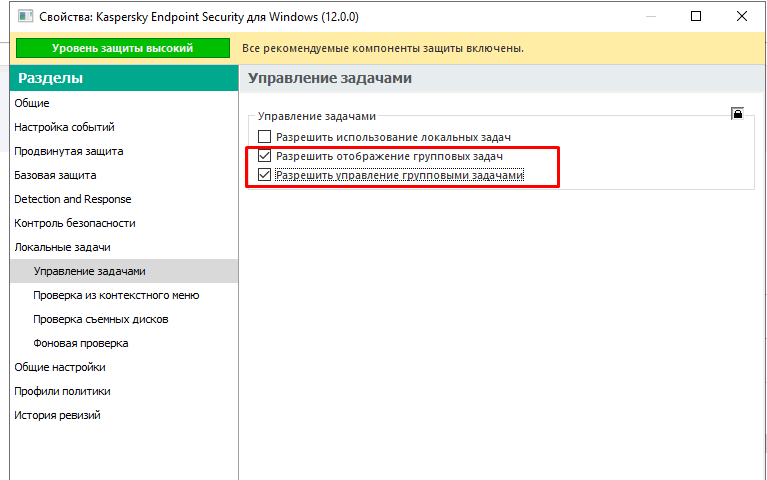Select 'Управление задачами' subsection

click(x=124, y=271)
